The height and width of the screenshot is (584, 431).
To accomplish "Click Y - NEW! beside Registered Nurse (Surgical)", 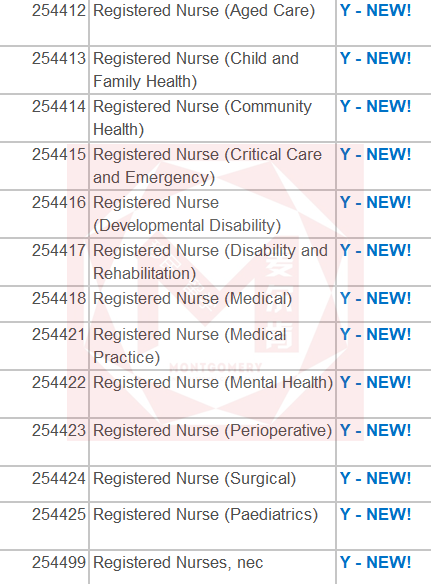I will click(x=375, y=479).
